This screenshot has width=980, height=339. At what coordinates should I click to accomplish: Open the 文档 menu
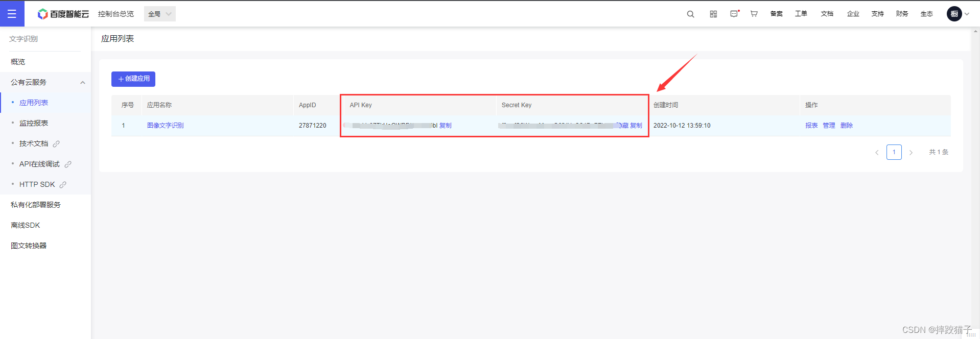click(x=827, y=14)
